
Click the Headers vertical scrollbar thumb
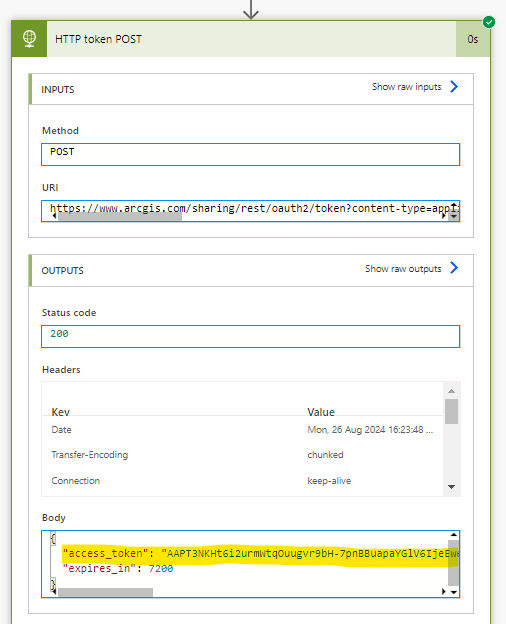point(451,411)
